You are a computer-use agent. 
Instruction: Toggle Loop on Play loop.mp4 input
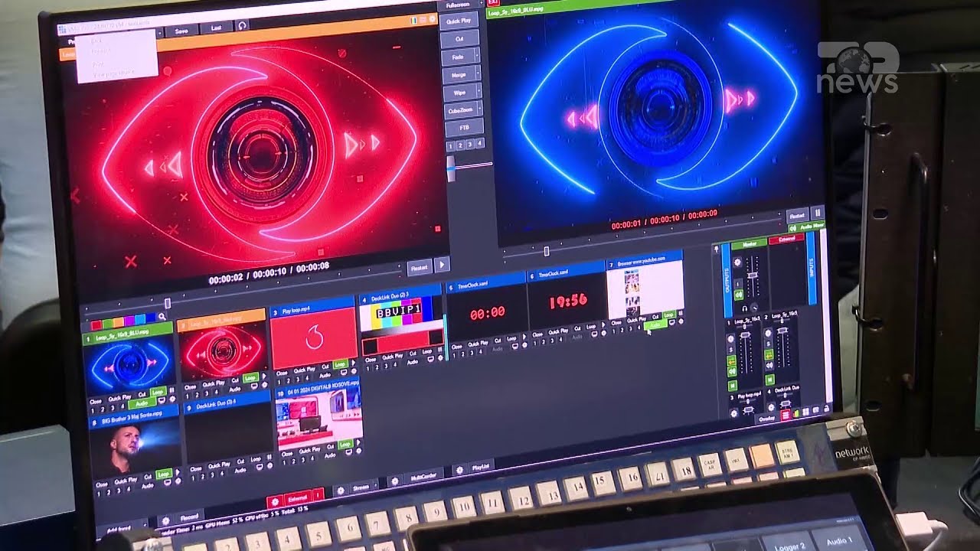tap(340, 364)
